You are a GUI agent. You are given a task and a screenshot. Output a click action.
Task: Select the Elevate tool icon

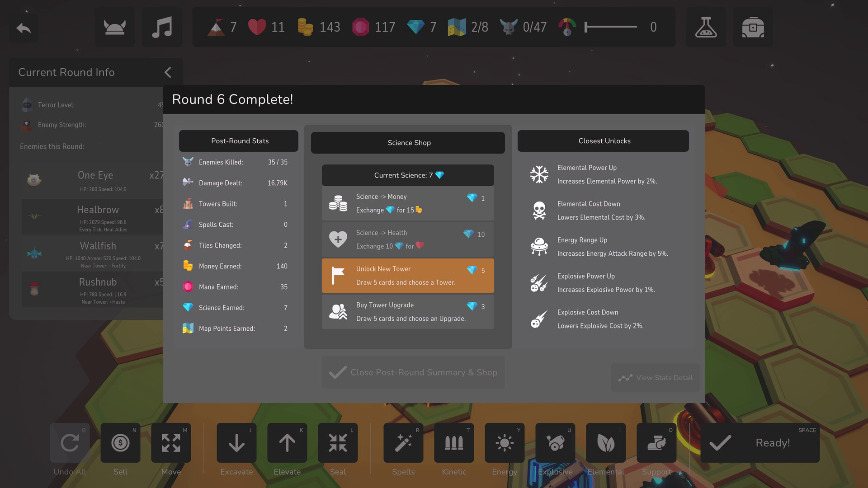(287, 442)
